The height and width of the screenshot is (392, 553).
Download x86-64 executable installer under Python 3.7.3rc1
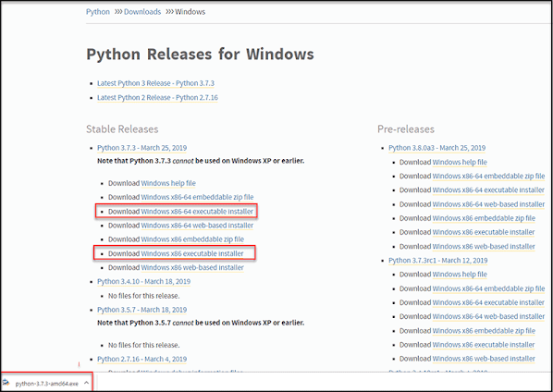(x=488, y=302)
